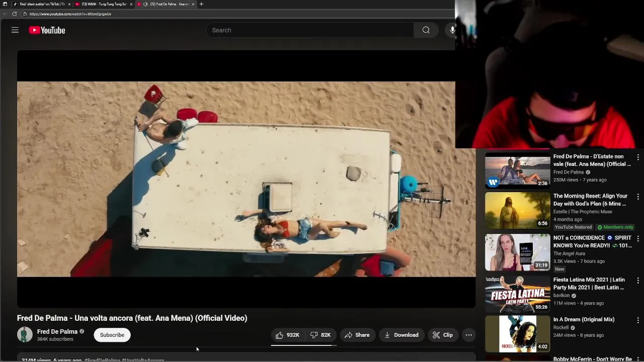Open options menu for Fiesta Latina Mix video
The image size is (644, 362).
pos(638,280)
